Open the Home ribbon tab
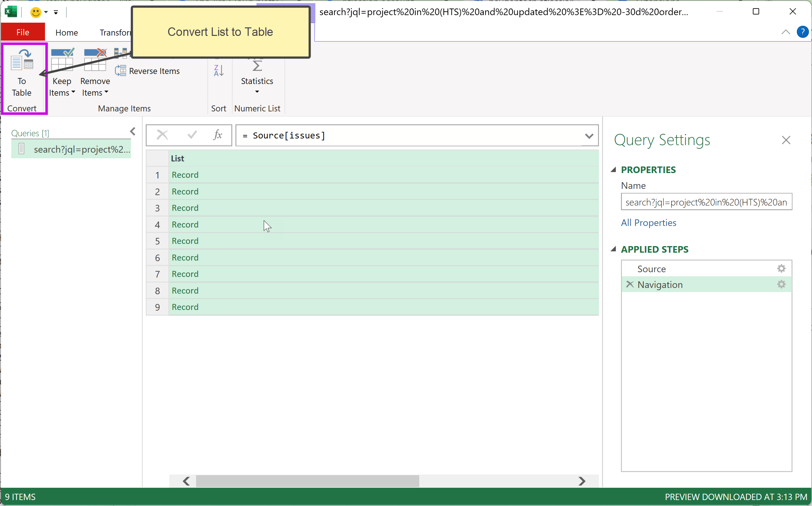Viewport: 812px width, 506px height. click(67, 32)
